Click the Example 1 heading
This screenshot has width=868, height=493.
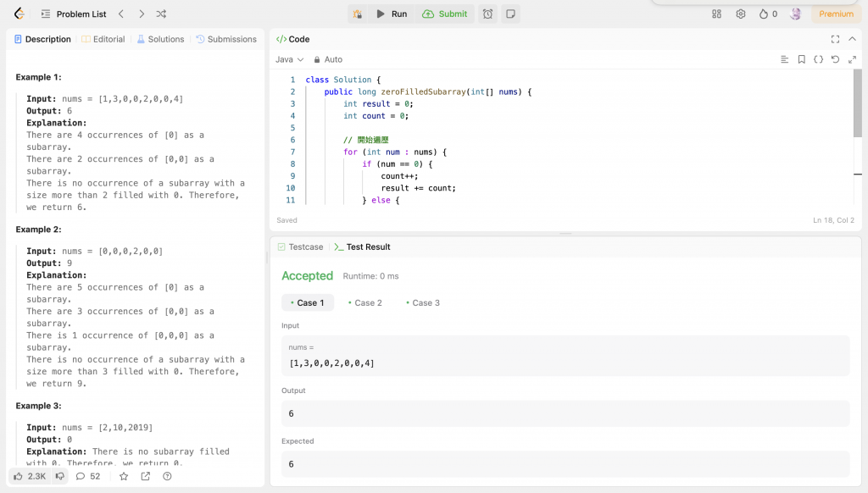[38, 77]
